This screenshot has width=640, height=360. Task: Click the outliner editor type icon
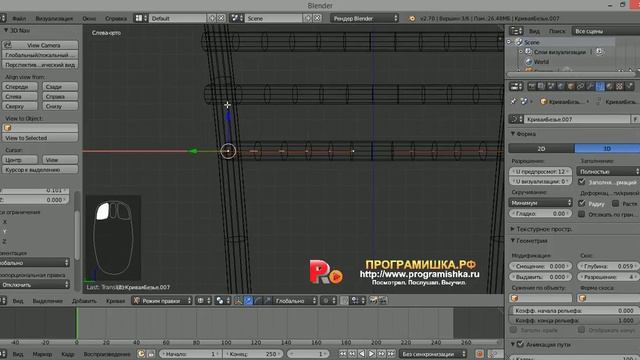(x=515, y=31)
